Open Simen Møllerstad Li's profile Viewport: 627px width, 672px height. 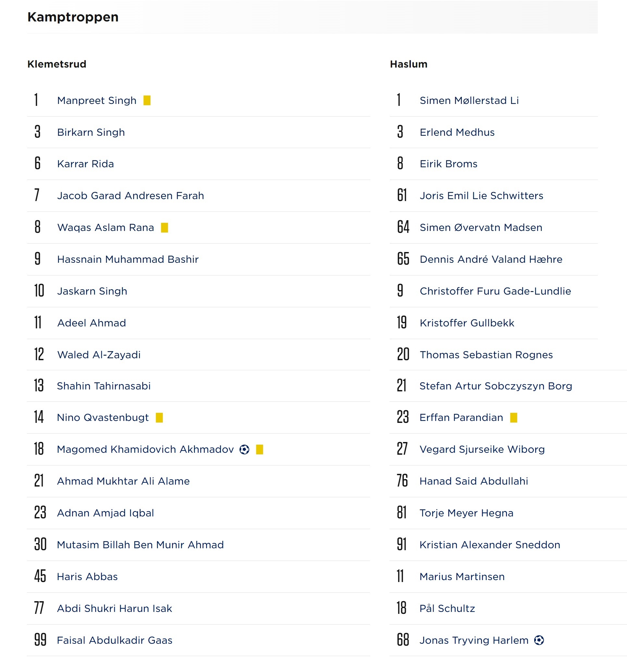[469, 100]
